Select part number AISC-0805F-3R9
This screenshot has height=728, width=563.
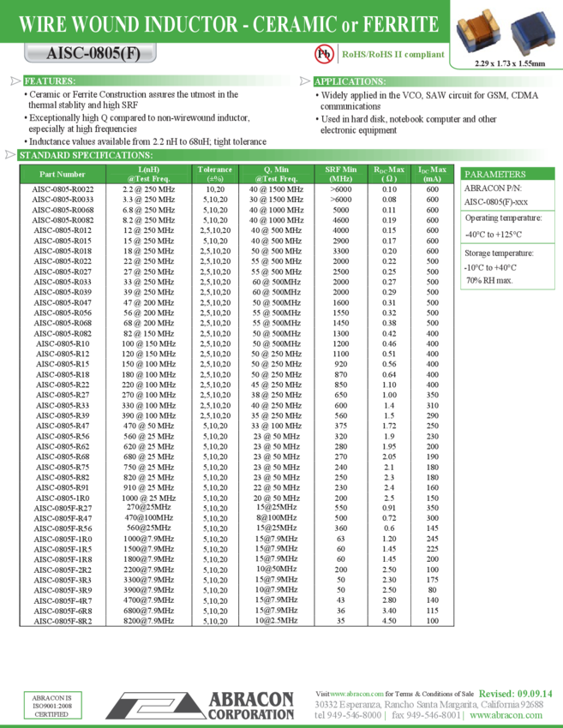pyautogui.click(x=63, y=591)
